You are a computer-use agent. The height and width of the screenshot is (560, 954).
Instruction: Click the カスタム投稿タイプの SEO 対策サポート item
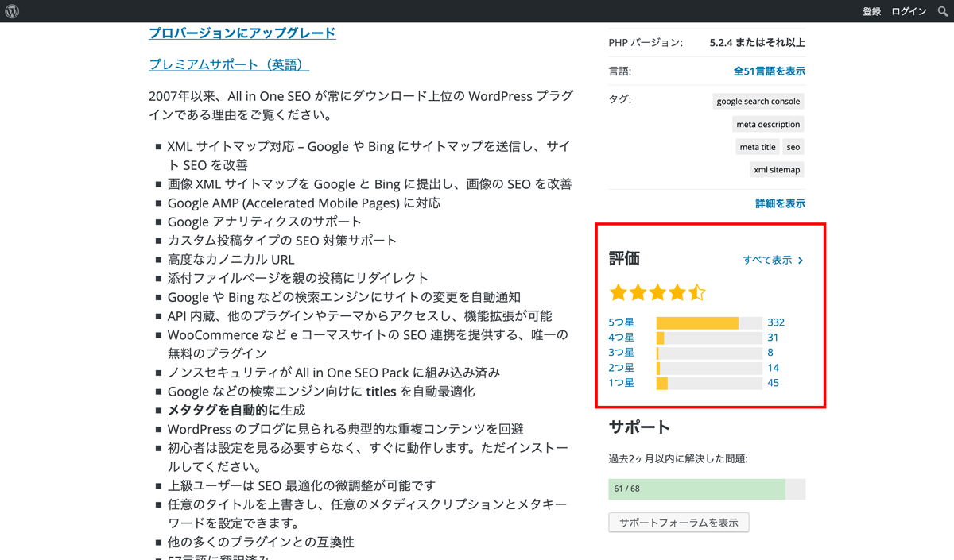282,240
